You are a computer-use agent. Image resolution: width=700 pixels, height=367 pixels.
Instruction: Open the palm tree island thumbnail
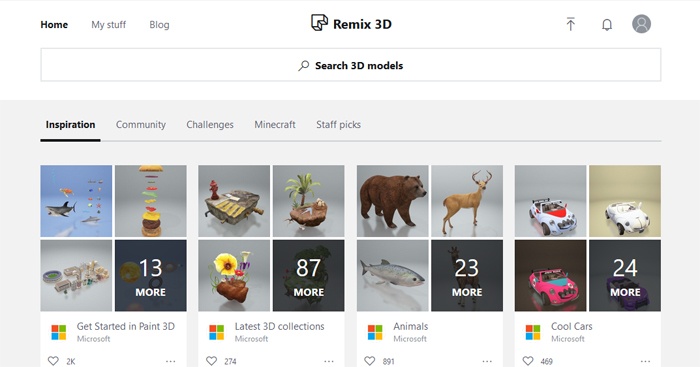coord(308,201)
